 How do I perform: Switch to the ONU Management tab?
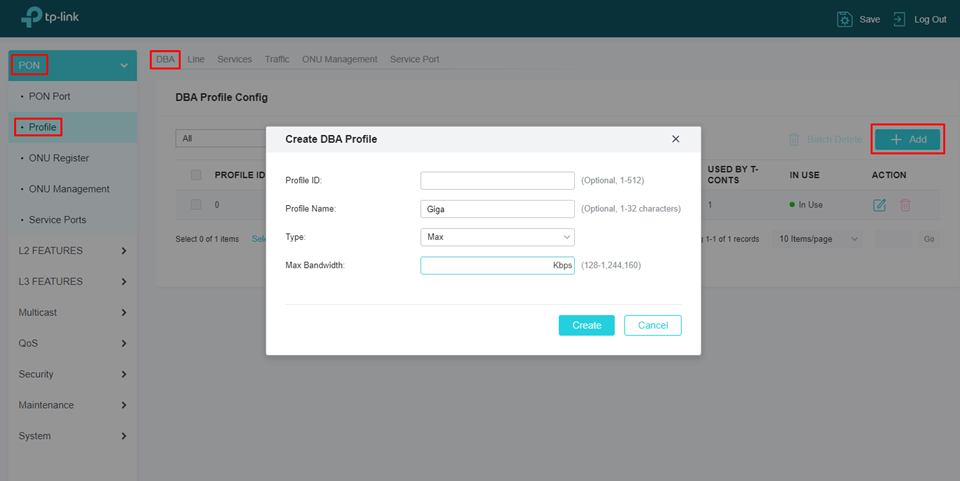click(x=339, y=59)
